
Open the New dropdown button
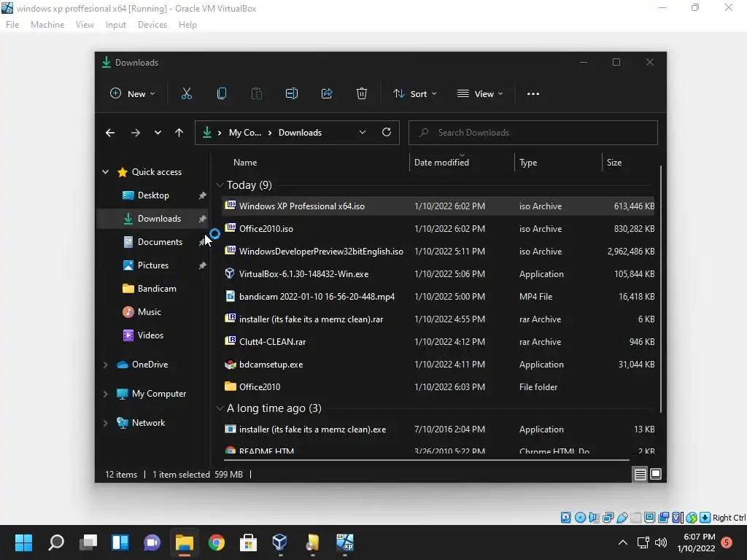(x=132, y=94)
